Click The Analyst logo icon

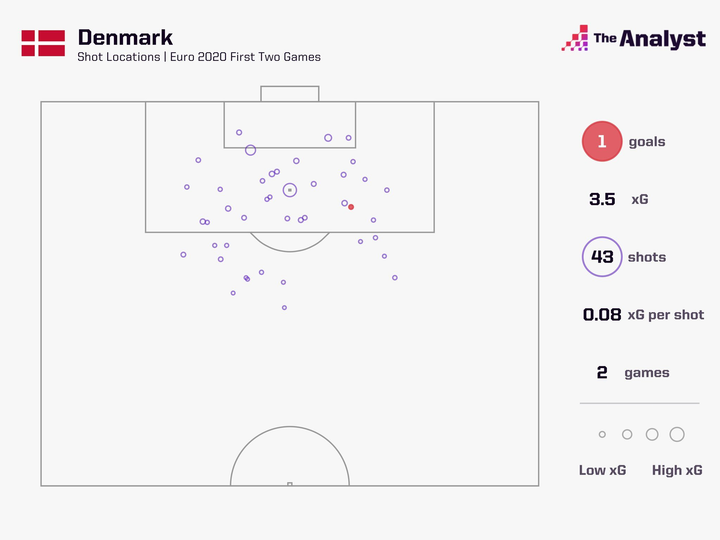pyautogui.click(x=575, y=39)
